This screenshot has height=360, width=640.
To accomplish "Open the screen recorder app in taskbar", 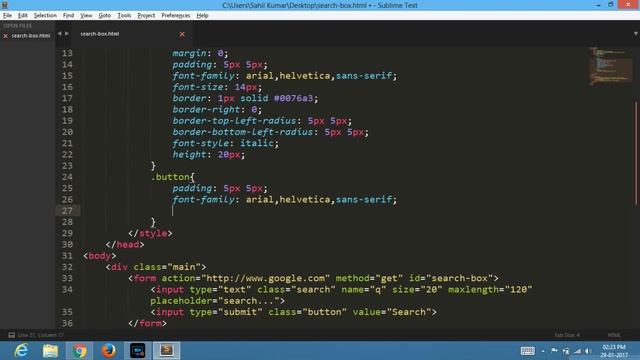I will tap(138, 351).
